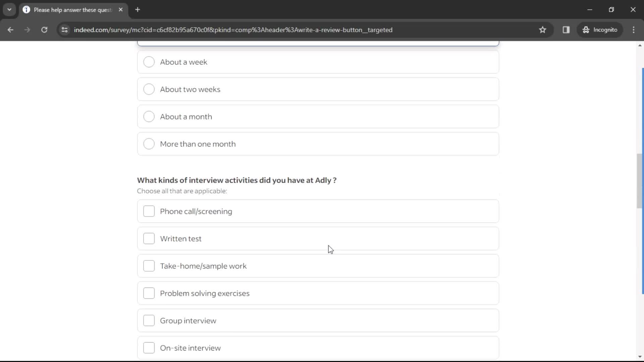Select the About two weeks radio button
Screen dimensions: 644x362
150,89
